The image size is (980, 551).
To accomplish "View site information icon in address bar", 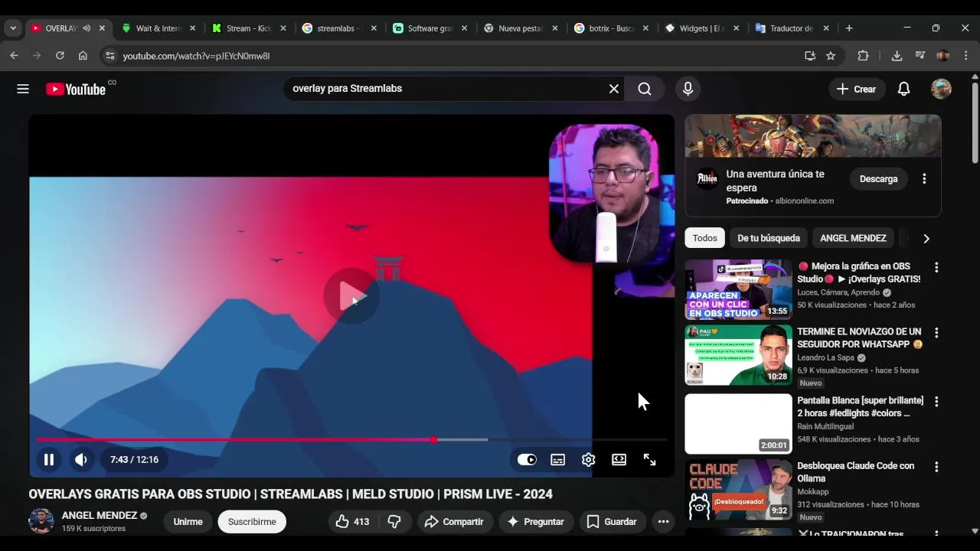I will coord(109,56).
